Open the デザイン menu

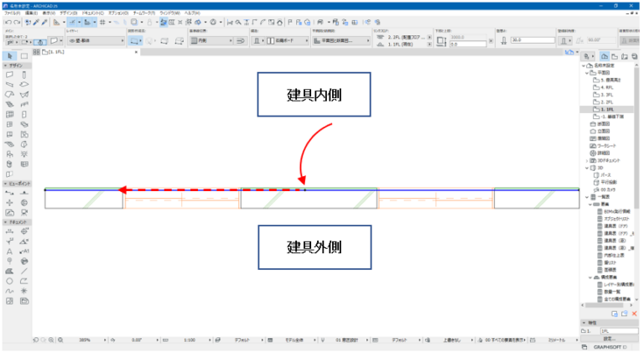pos(69,13)
